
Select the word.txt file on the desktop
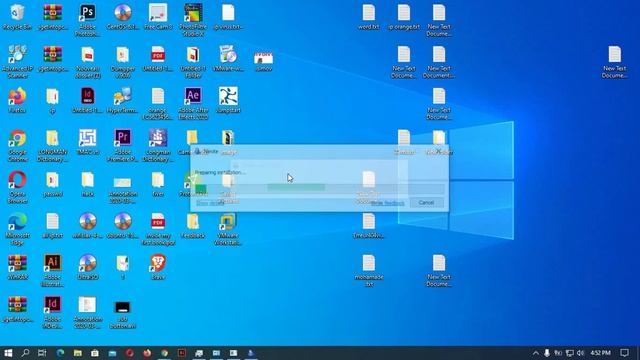coord(369,17)
